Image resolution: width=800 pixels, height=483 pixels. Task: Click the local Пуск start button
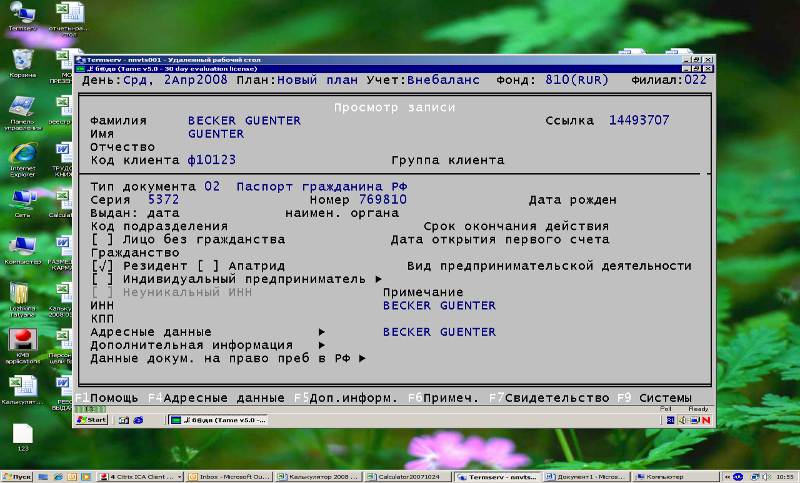(16, 477)
